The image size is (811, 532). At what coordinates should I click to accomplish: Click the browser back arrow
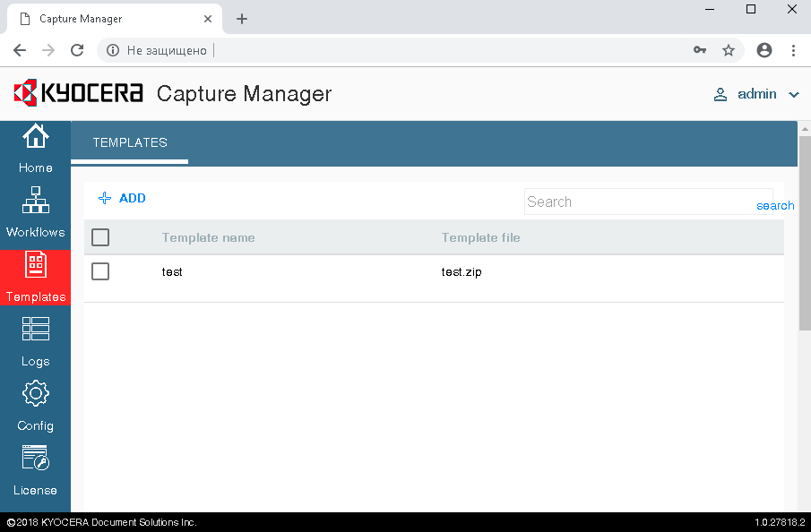click(20, 50)
